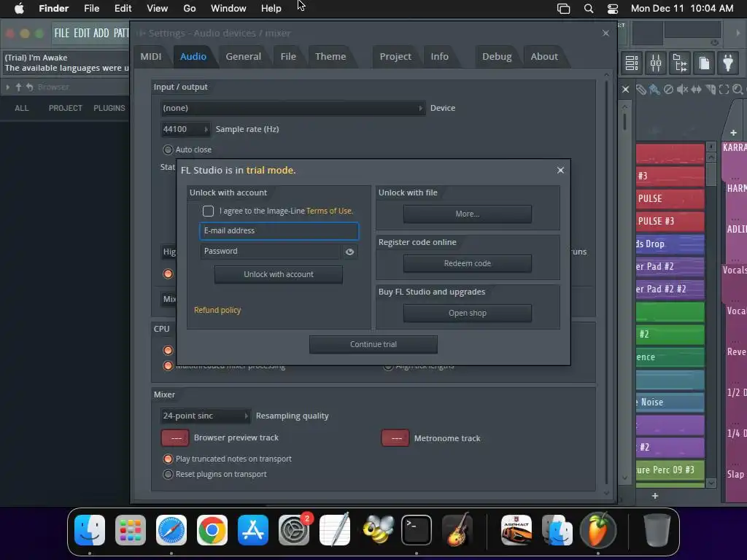Open the Channel rack view icon

coord(632,63)
